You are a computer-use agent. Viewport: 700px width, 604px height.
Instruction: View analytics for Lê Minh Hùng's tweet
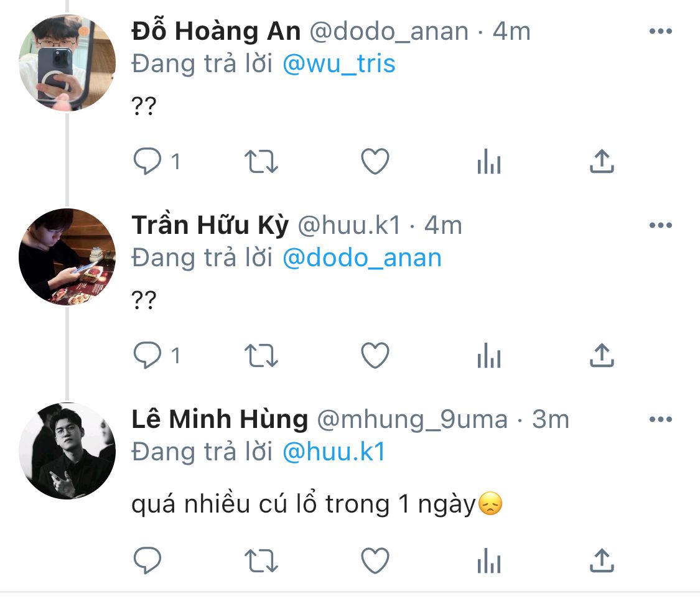click(x=488, y=562)
